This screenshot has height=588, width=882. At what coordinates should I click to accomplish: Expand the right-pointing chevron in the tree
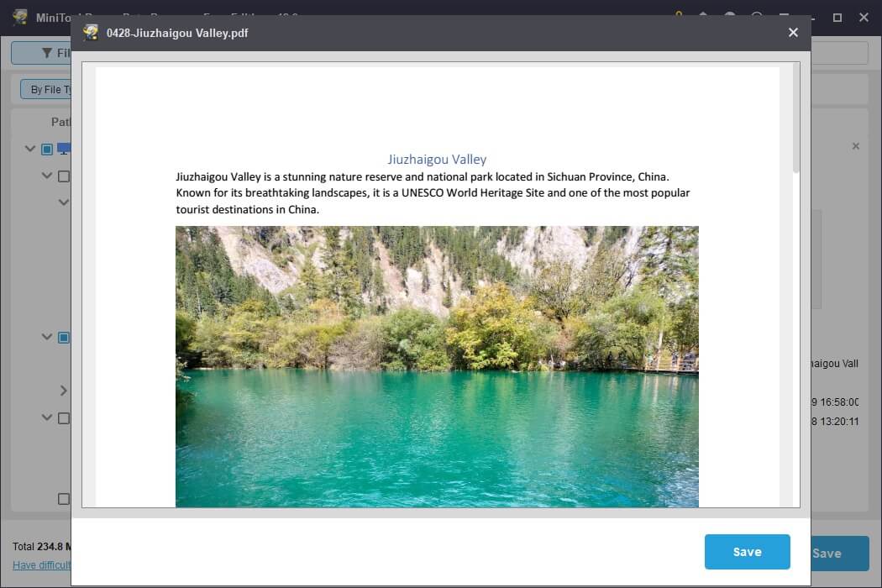point(64,391)
